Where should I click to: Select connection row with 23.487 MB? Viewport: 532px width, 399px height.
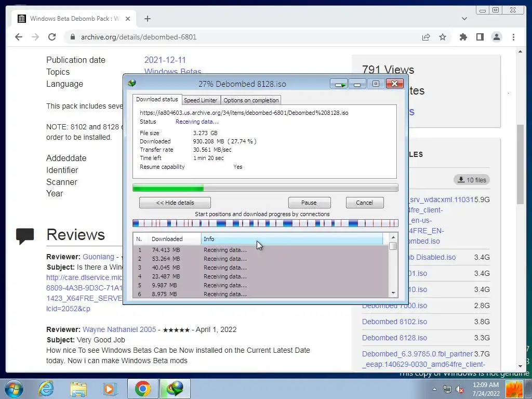[261, 276]
